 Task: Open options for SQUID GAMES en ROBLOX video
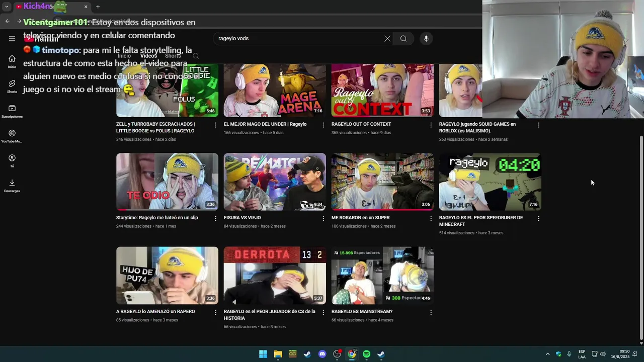538,125
